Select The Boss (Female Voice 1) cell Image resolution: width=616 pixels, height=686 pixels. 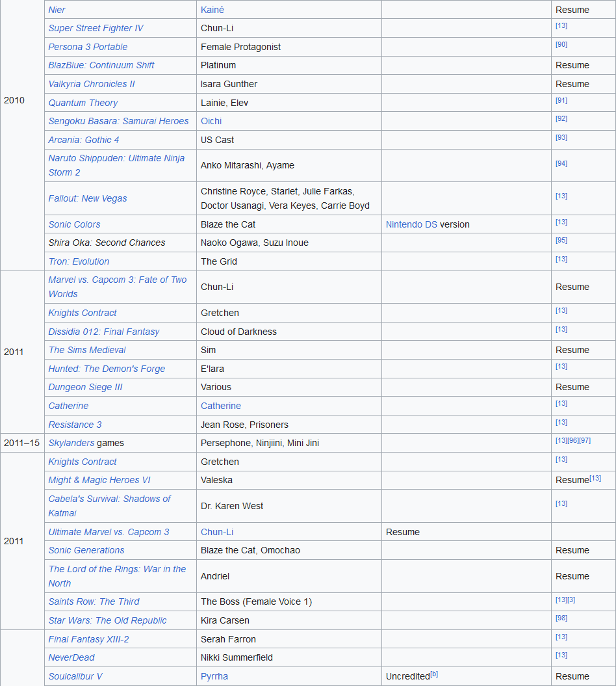[289, 601]
